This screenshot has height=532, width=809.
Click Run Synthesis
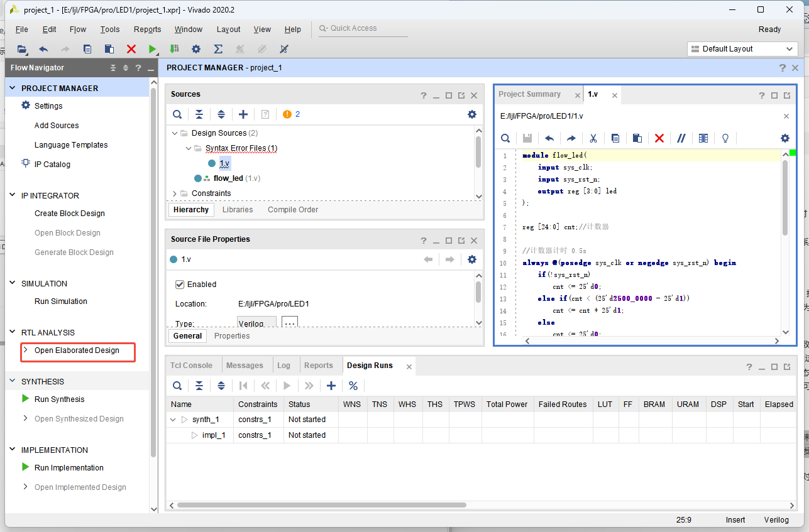[x=59, y=399]
